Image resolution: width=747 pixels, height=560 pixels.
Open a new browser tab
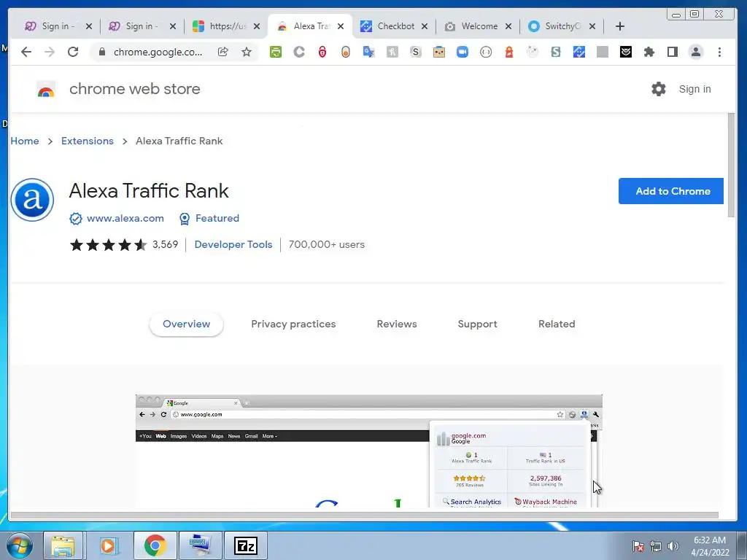click(620, 26)
